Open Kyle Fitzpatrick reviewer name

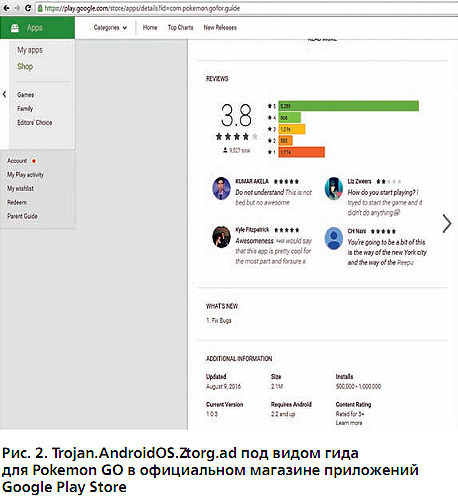coord(252,230)
